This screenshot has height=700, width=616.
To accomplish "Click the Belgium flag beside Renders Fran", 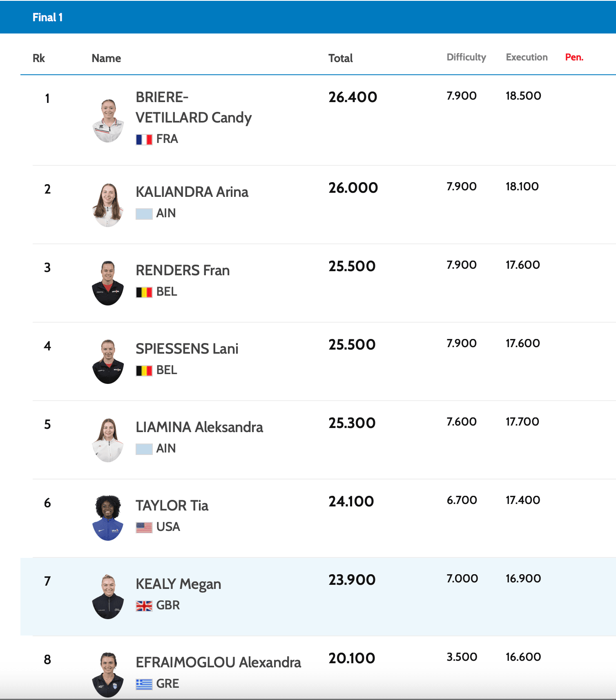I will [144, 292].
